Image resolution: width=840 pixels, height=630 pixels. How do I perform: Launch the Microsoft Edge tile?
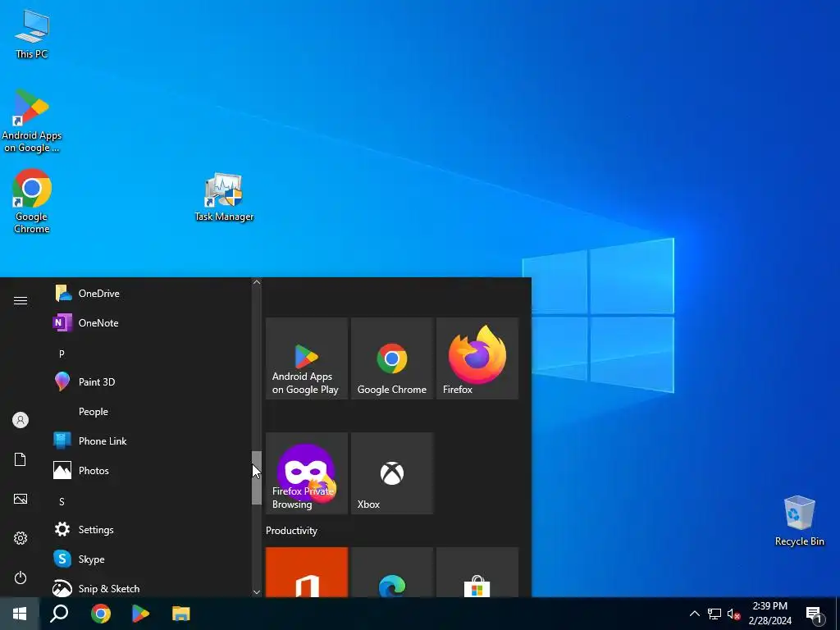click(392, 572)
